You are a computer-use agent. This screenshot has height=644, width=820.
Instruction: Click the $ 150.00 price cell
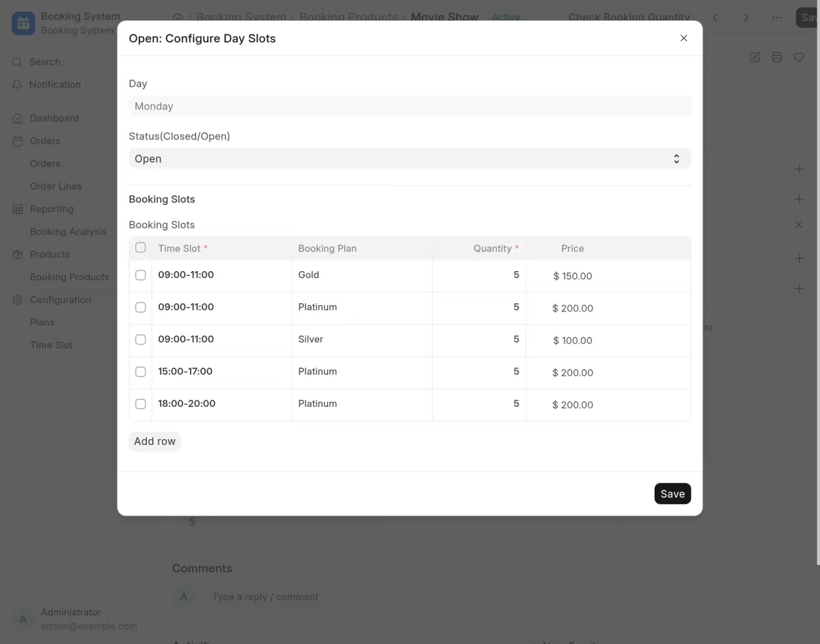(x=573, y=276)
